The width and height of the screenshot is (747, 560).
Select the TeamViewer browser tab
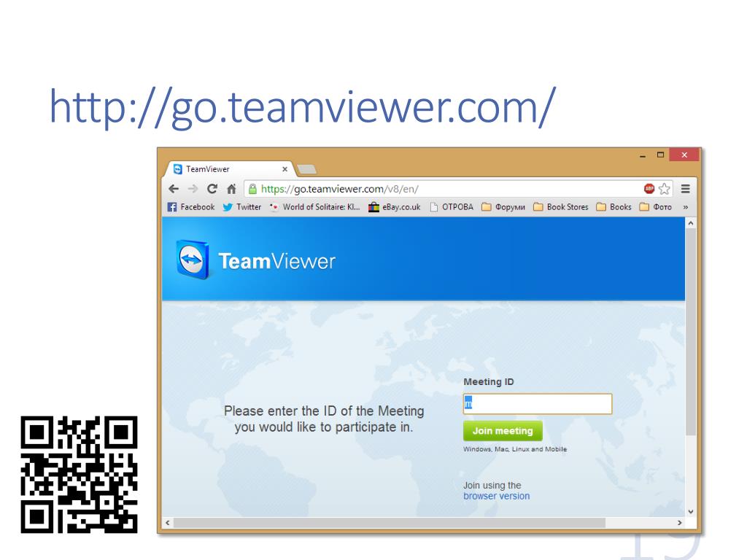(x=230, y=169)
